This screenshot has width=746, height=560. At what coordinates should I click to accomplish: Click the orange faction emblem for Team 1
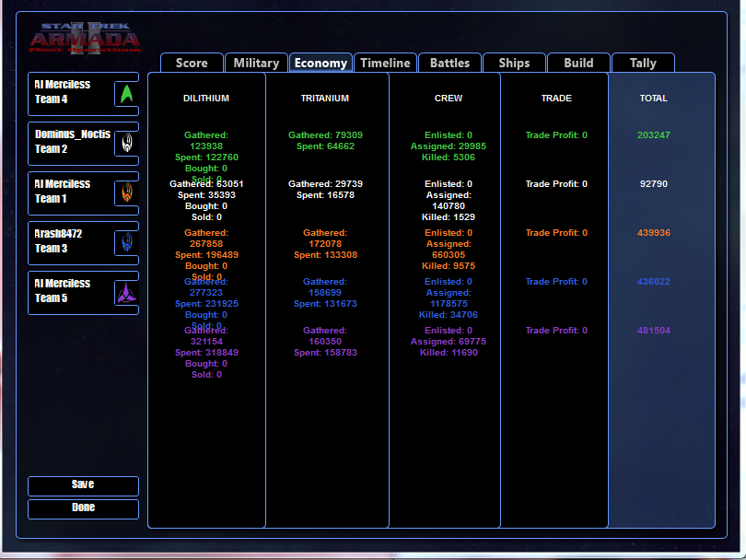(126, 193)
